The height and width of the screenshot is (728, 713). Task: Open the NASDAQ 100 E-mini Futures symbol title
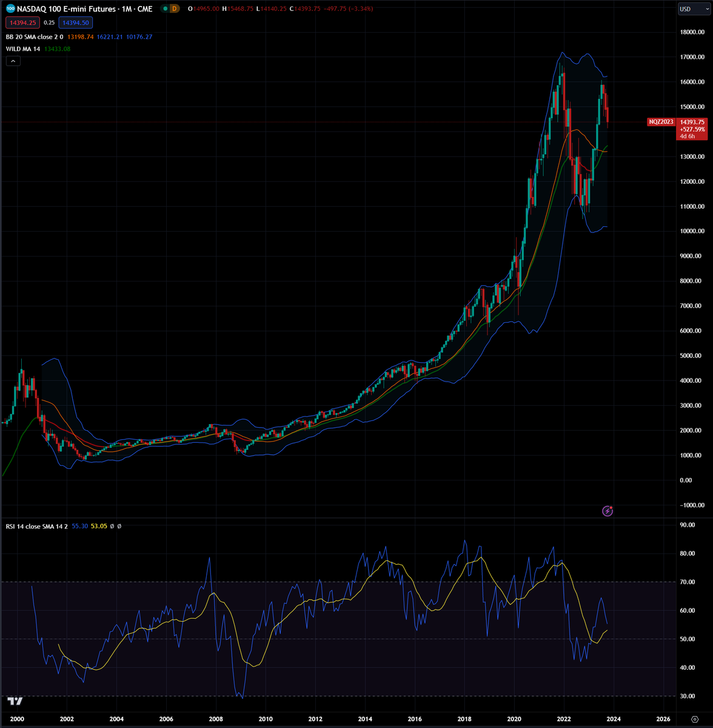pyautogui.click(x=85, y=8)
